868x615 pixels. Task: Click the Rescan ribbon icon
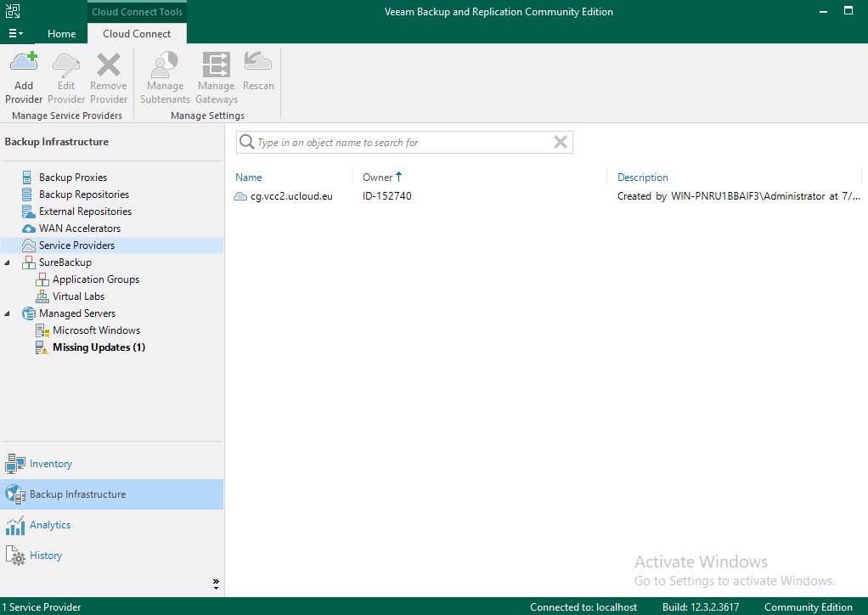(258, 63)
